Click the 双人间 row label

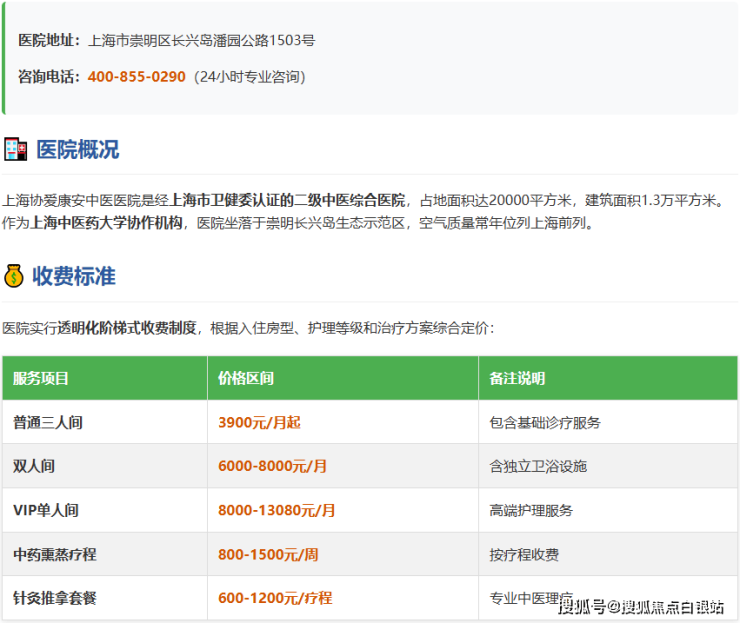click(x=34, y=467)
